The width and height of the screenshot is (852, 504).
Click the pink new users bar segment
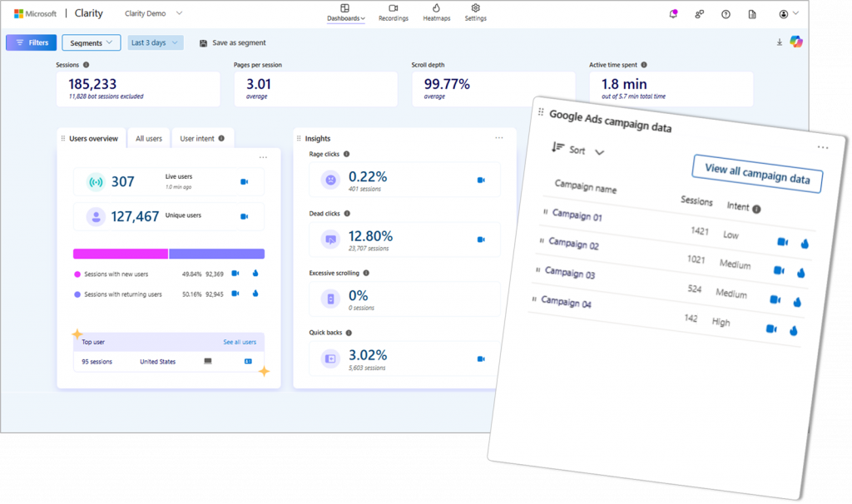click(x=121, y=254)
